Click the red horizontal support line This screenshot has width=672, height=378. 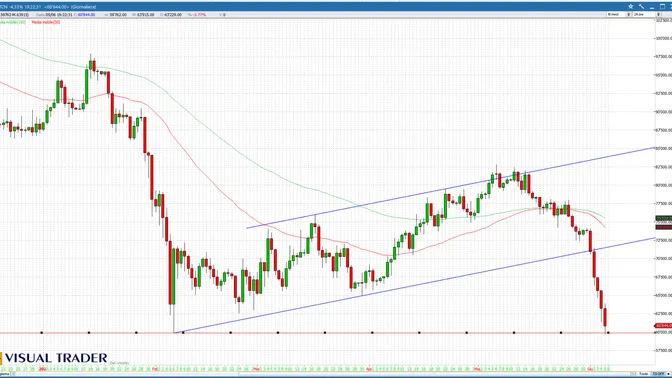point(328,332)
